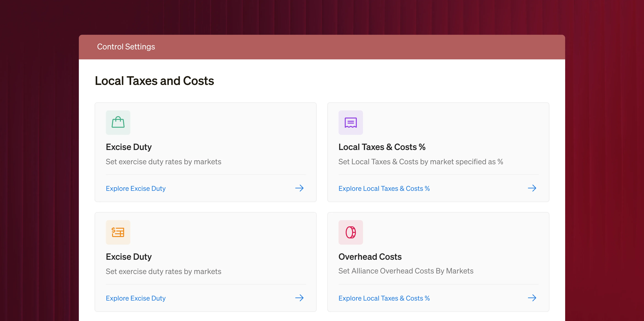The height and width of the screenshot is (321, 644).
Task: Click the purple receipt icon
Action: pos(351,122)
